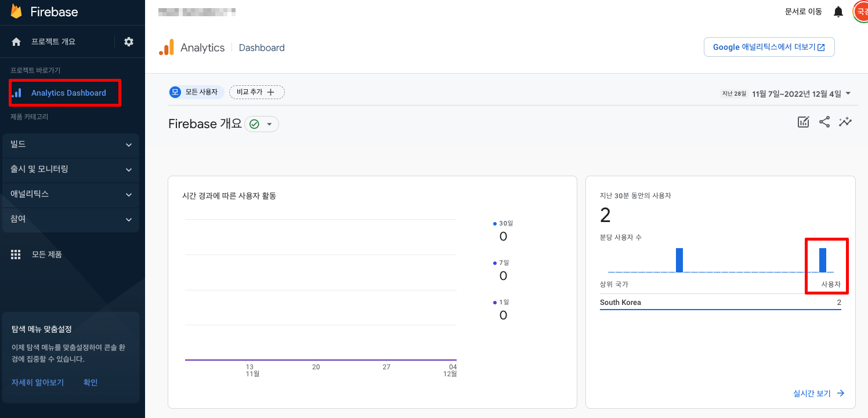
Task: Click the South Korea country row
Action: pos(721,303)
